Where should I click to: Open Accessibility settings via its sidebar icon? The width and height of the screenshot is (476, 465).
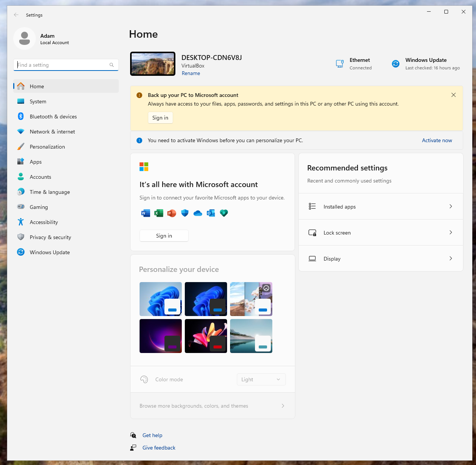click(21, 222)
